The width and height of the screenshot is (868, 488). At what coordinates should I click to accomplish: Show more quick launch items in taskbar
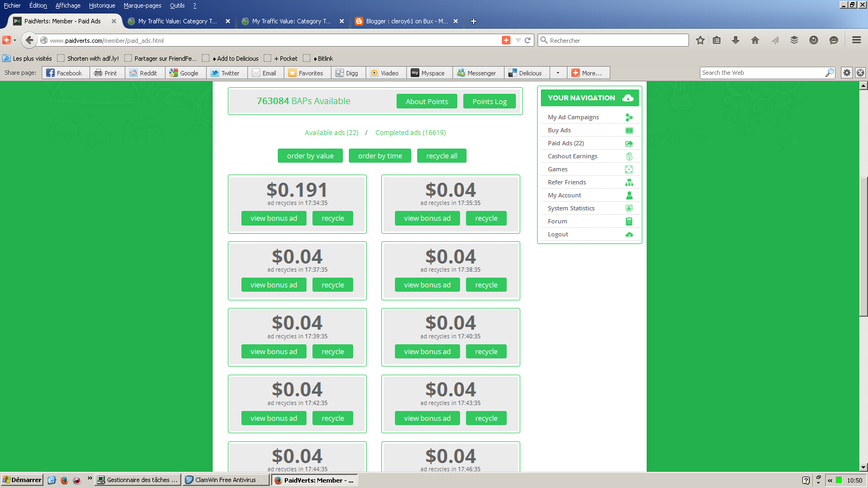90,478
